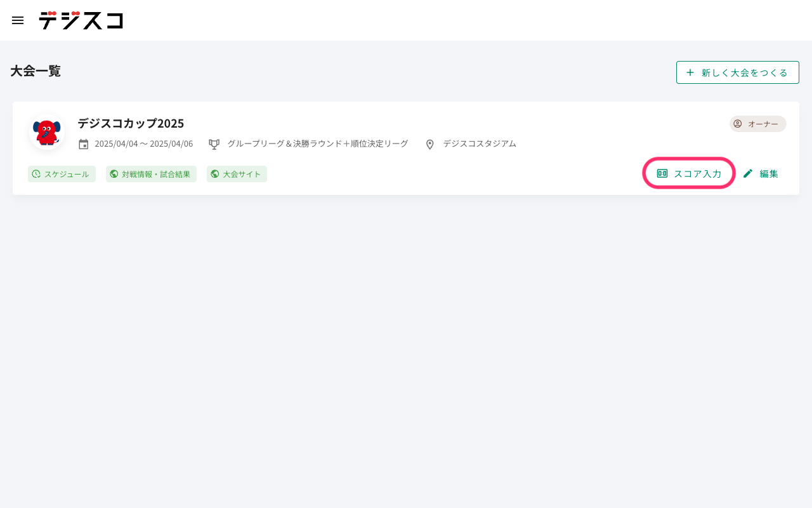Visit the 大会サイト link

[x=242, y=174]
